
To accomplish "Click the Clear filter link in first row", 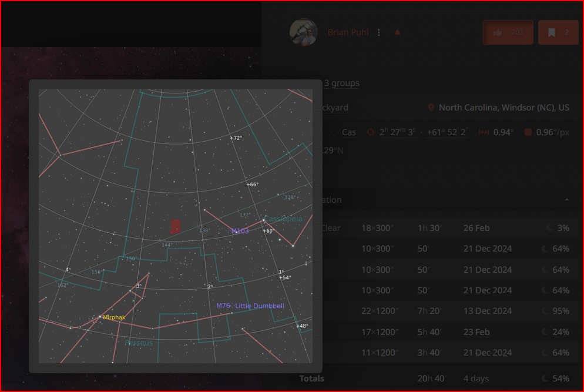I will (331, 228).
